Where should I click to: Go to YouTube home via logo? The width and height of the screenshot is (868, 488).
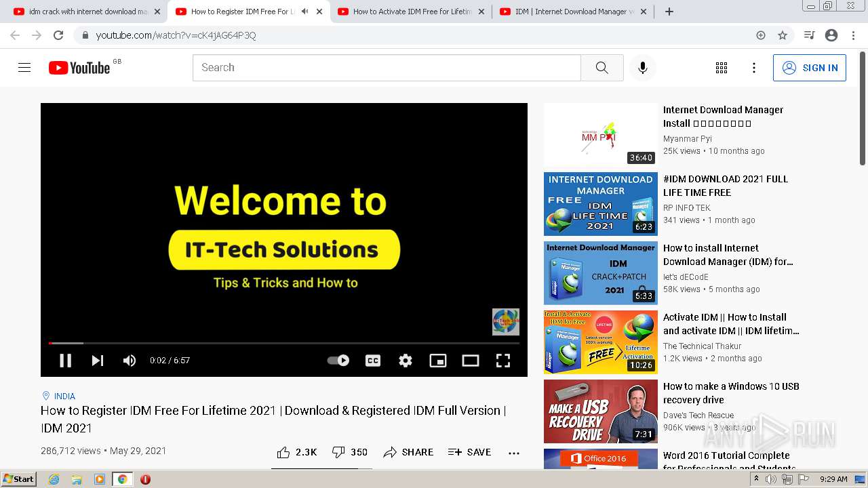pos(79,68)
